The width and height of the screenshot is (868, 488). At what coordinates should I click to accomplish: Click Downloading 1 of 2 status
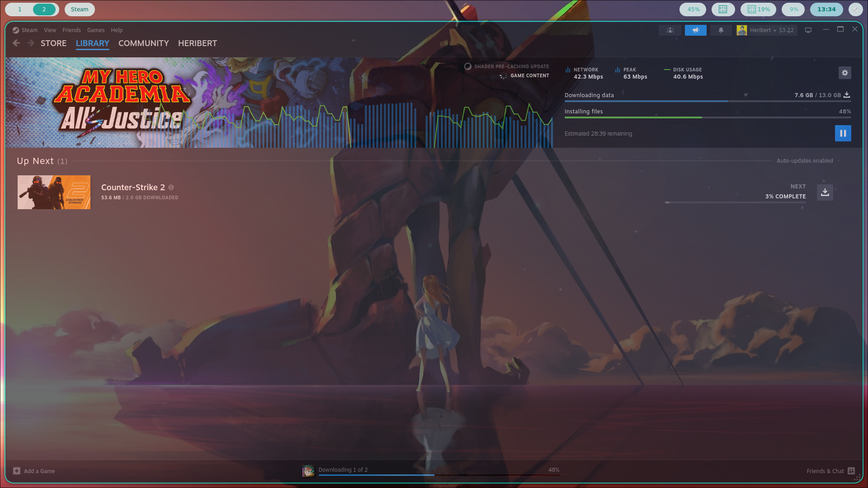pyautogui.click(x=343, y=469)
